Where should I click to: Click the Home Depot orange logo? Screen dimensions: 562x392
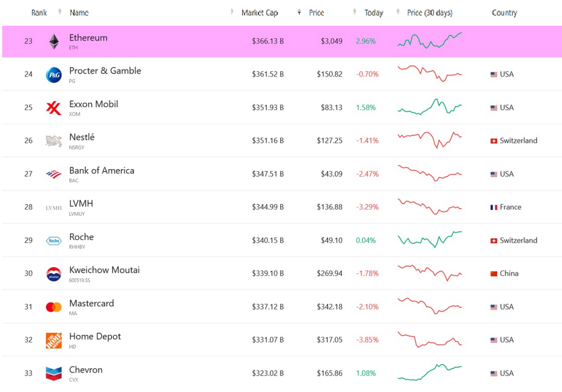54,341
